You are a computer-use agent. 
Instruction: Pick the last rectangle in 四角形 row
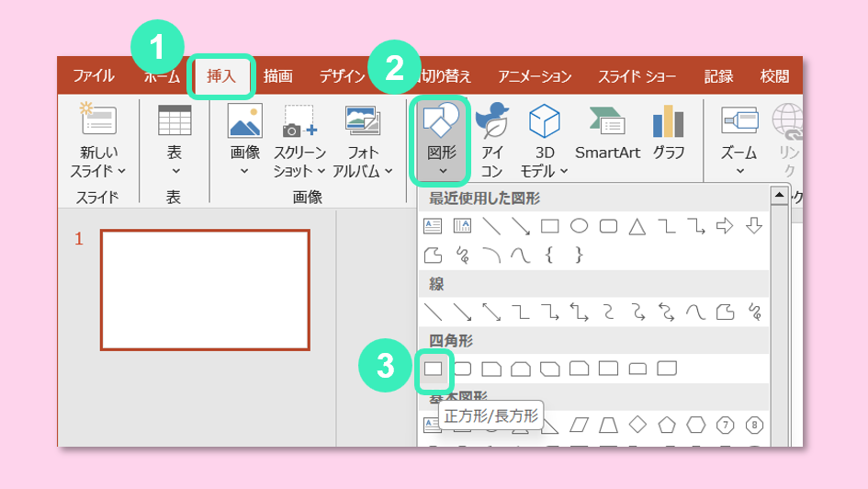[667, 369]
